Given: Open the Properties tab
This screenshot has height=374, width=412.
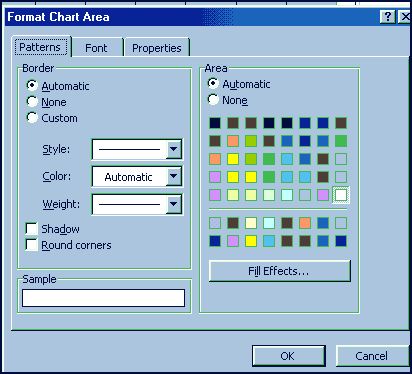Looking at the screenshot, I should click(157, 48).
